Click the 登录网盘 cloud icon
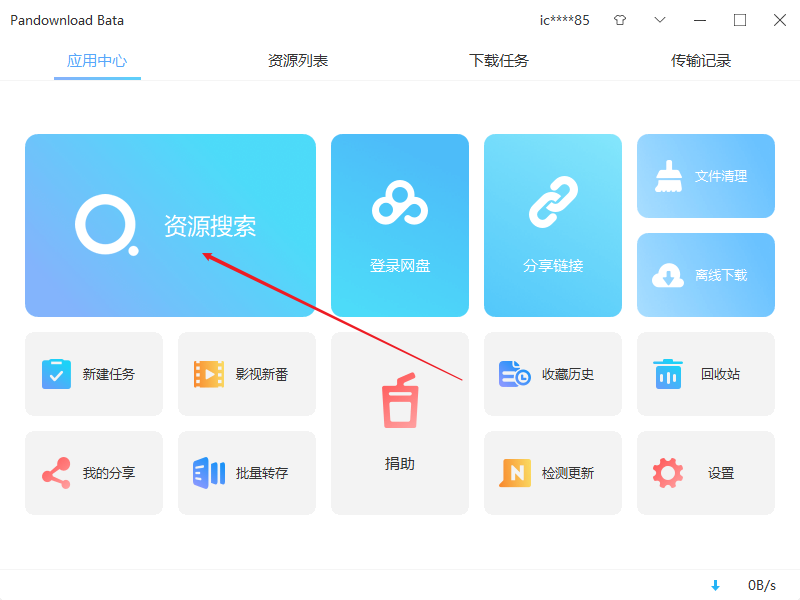800x600 pixels. 400,203
